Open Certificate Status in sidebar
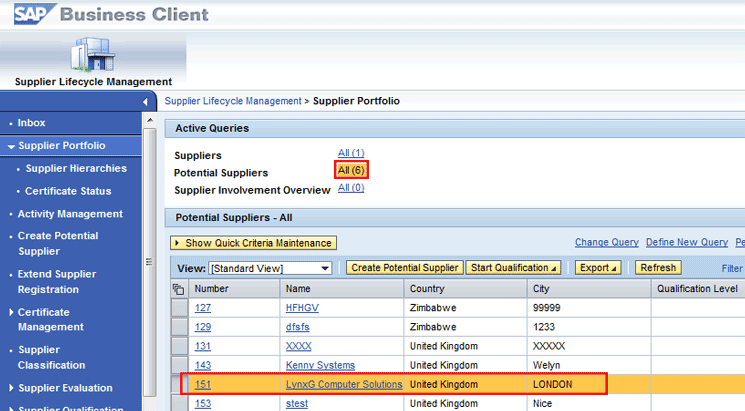Image resolution: width=745 pixels, height=411 pixels. [x=68, y=191]
